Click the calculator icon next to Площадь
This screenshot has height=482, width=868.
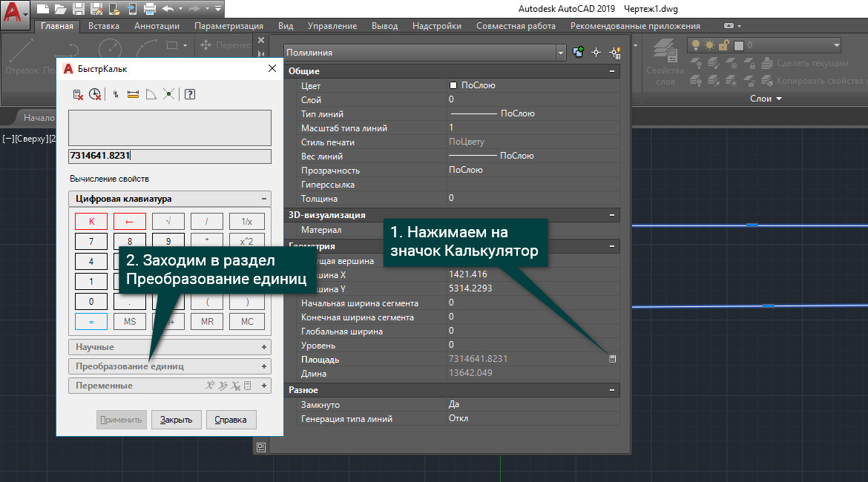click(x=613, y=359)
